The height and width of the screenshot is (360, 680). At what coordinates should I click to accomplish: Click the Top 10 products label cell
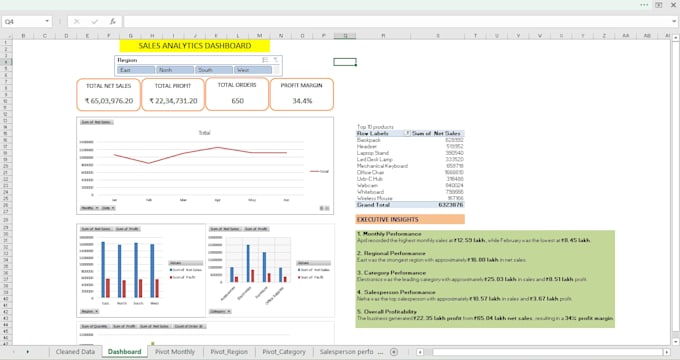point(375,127)
